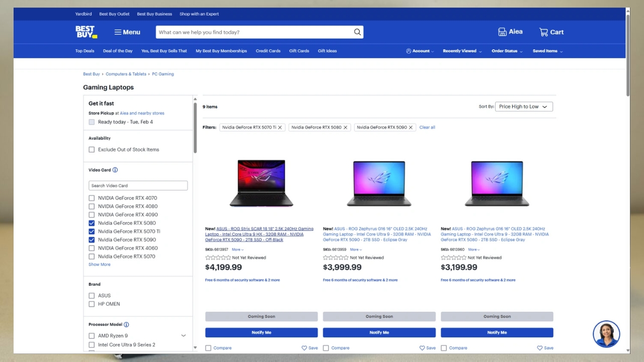The height and width of the screenshot is (362, 644).
Task: Click the Best Buy logo
Action: click(86, 32)
